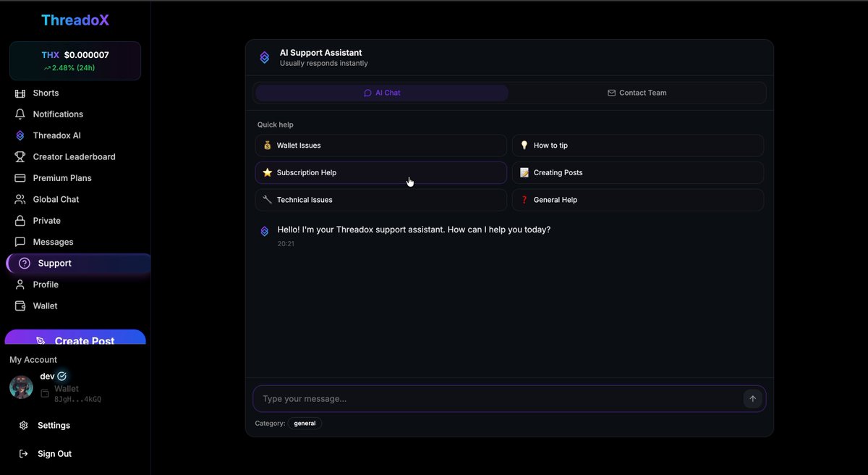Open Global Chat people icon
The height and width of the screenshot is (475, 868).
tap(20, 199)
